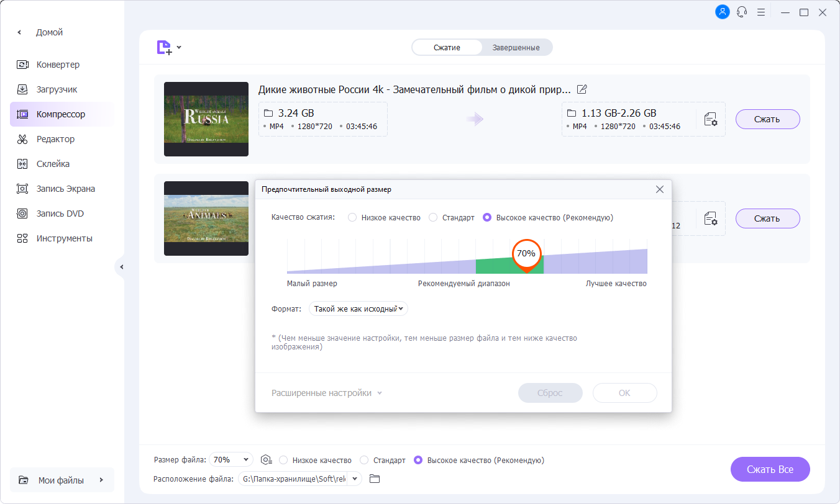Click the Сжать Все button
Screen dimensions: 840x504
coord(770,469)
